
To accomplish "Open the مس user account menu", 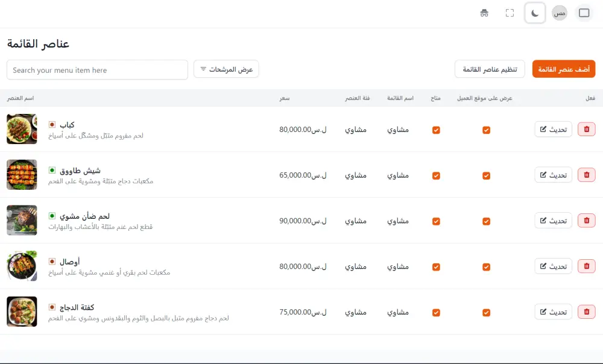I will pos(558,12).
